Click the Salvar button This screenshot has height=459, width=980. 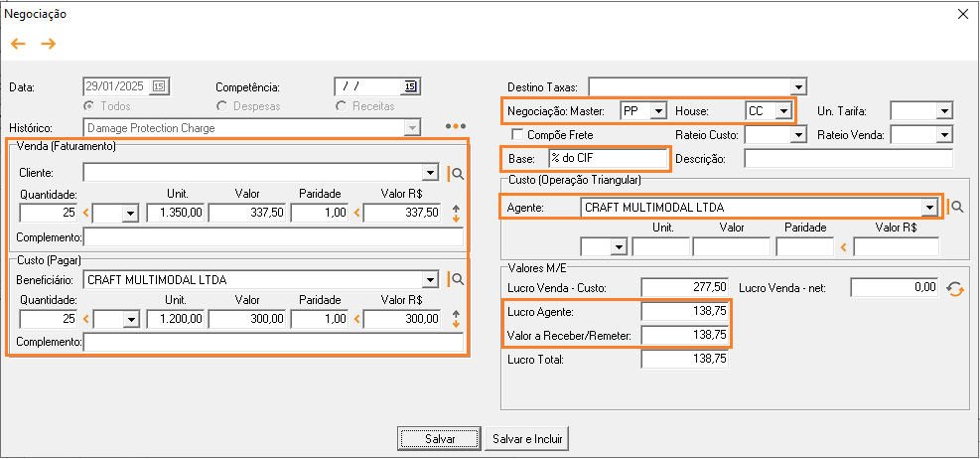pos(440,439)
